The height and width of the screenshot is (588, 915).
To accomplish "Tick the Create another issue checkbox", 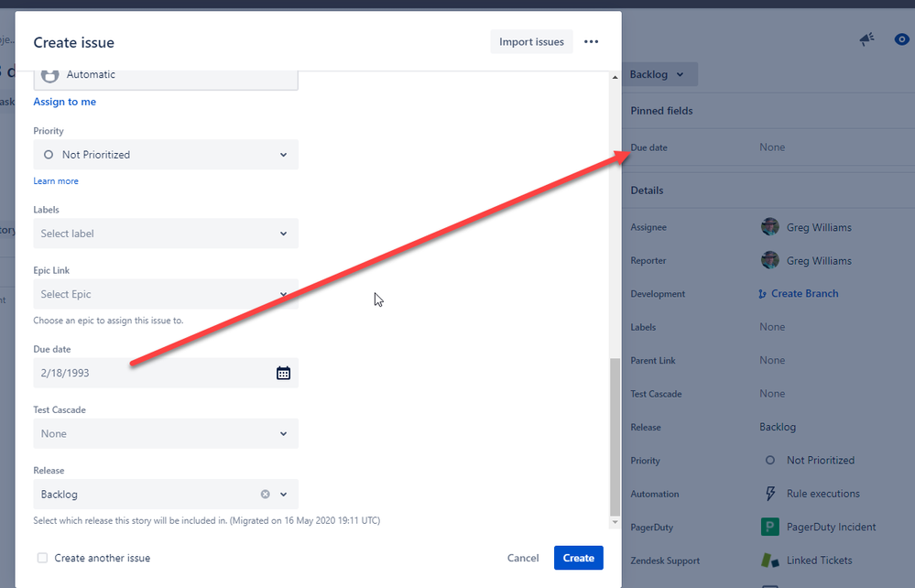I will pos(43,558).
